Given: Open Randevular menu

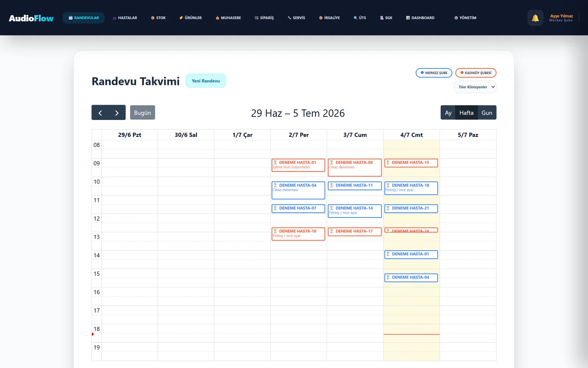Looking at the screenshot, I should click(x=83, y=18).
